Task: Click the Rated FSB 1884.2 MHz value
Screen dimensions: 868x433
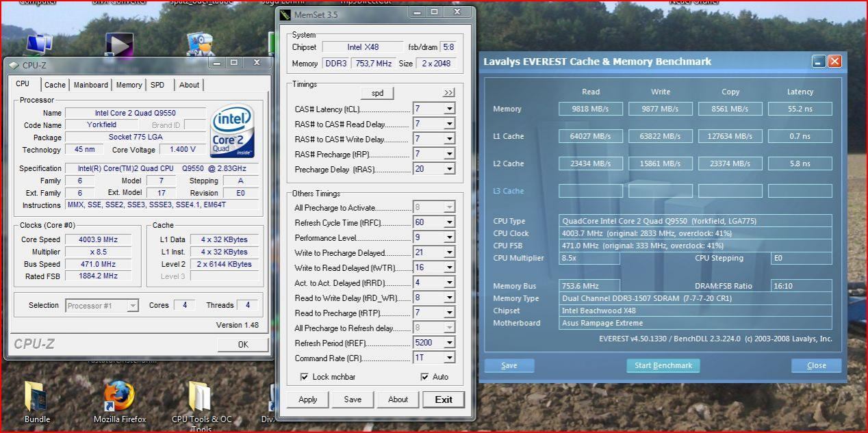Action: click(99, 276)
